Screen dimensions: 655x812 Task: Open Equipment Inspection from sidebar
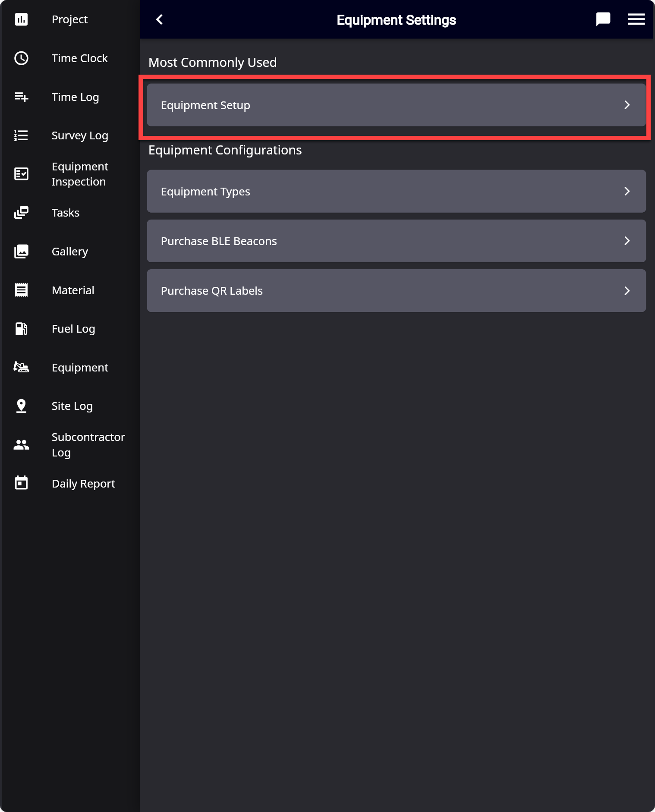70,174
